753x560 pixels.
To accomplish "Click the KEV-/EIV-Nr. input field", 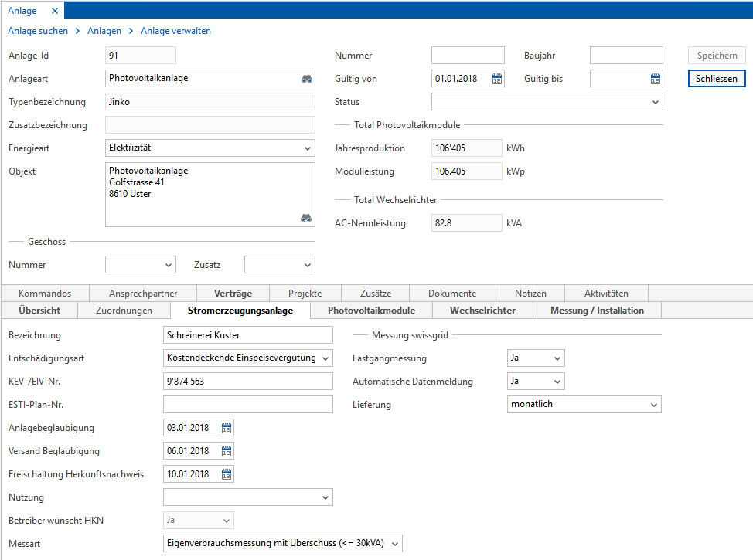I will click(248, 382).
